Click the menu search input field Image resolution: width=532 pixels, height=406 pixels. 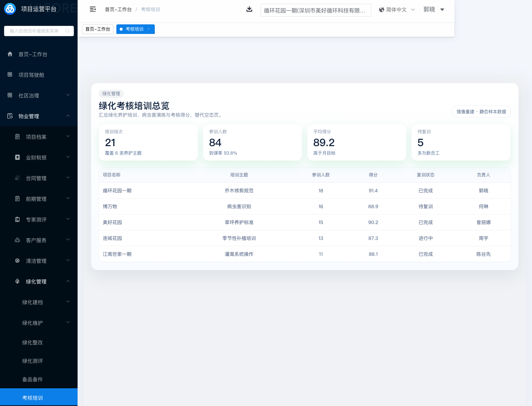(x=35, y=31)
